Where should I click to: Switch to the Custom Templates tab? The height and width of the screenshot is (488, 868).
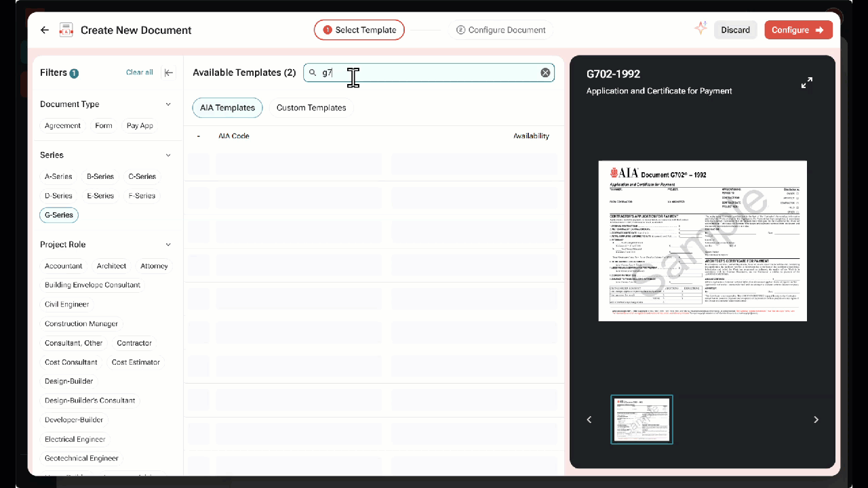tap(311, 108)
